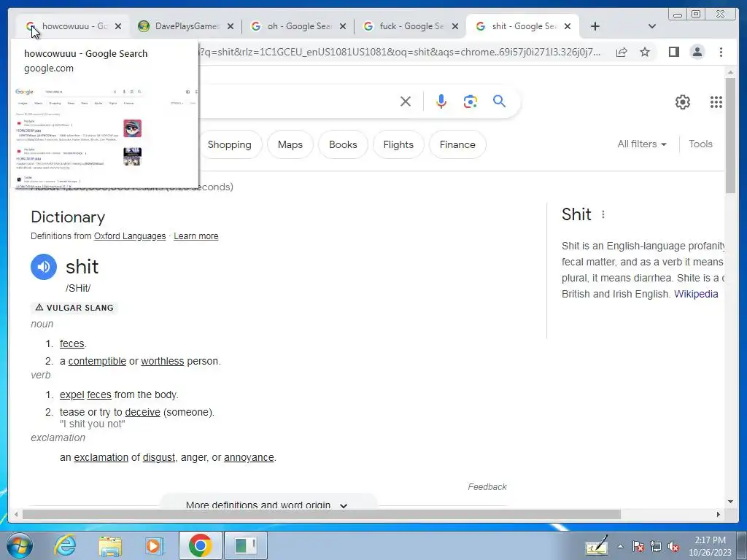This screenshot has width=747, height=560.
Task: Open tablet input pen icon in taskbar
Action: (597, 546)
